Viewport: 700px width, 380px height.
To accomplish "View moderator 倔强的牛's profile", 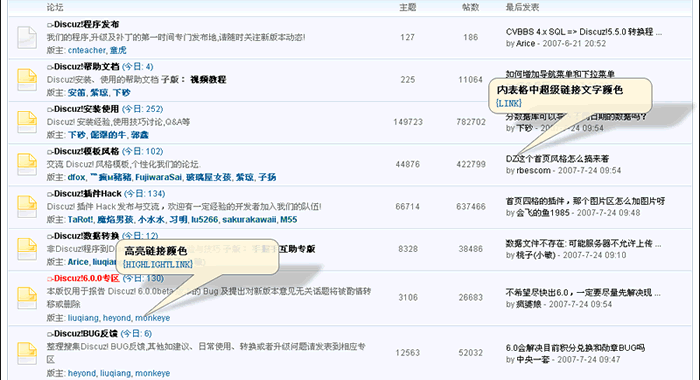I will point(108,135).
